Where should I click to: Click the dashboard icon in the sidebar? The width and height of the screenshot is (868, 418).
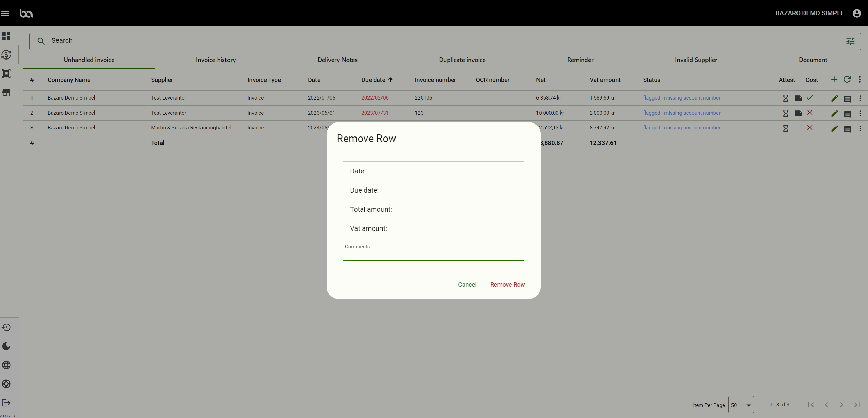click(x=6, y=36)
